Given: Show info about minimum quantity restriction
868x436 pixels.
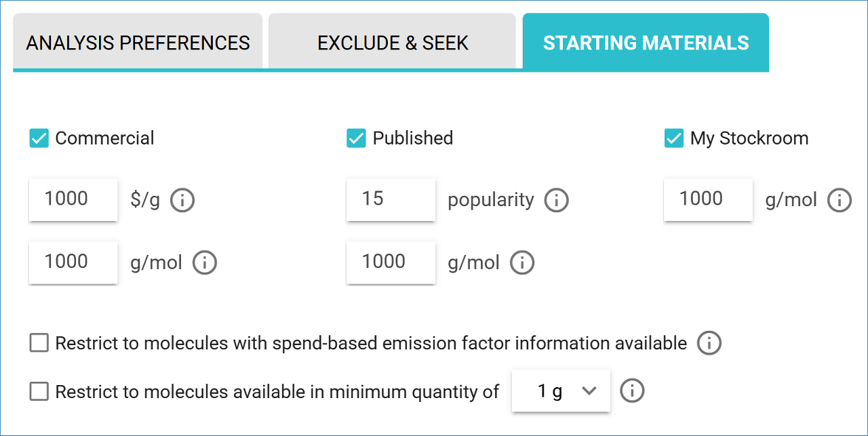Looking at the screenshot, I should [x=632, y=391].
